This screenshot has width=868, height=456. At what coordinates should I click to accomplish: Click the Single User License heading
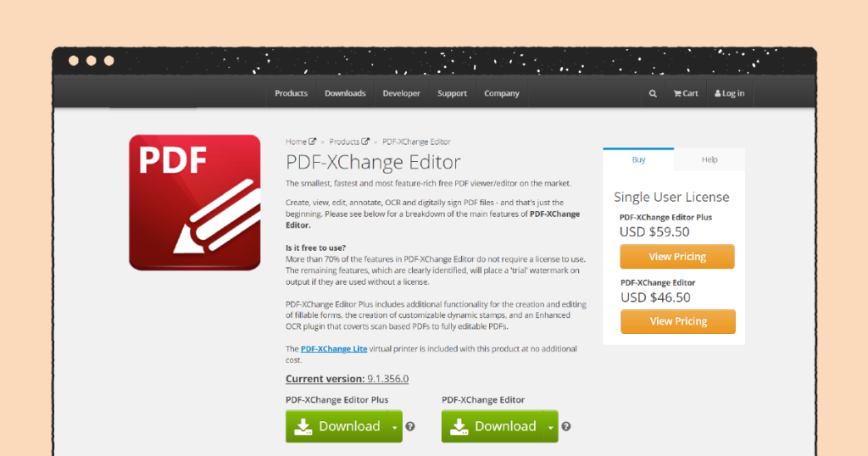[671, 197]
